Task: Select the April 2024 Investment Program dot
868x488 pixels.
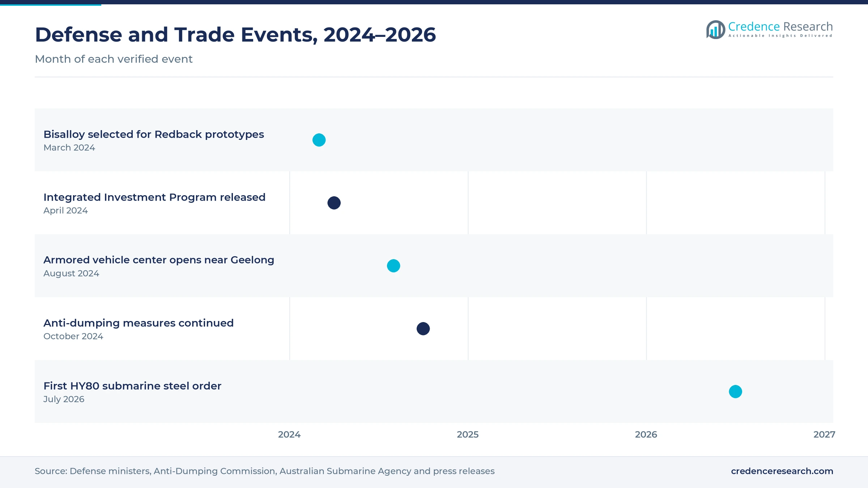Action: point(334,203)
